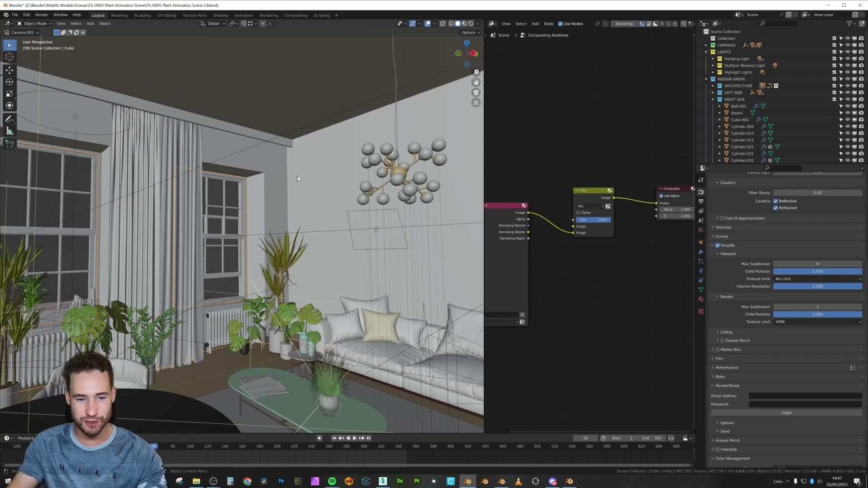The height and width of the screenshot is (488, 868).
Task: Click the viewport pan hand icon
Action: coord(476,82)
